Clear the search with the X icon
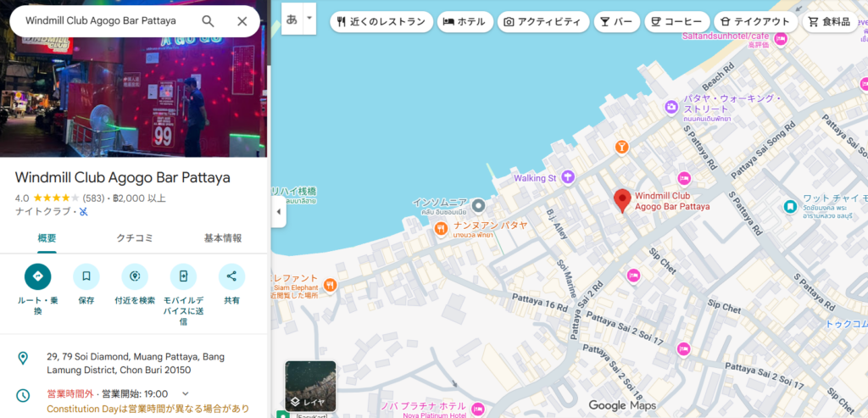Viewport: 868px width, 418px height. point(242,21)
